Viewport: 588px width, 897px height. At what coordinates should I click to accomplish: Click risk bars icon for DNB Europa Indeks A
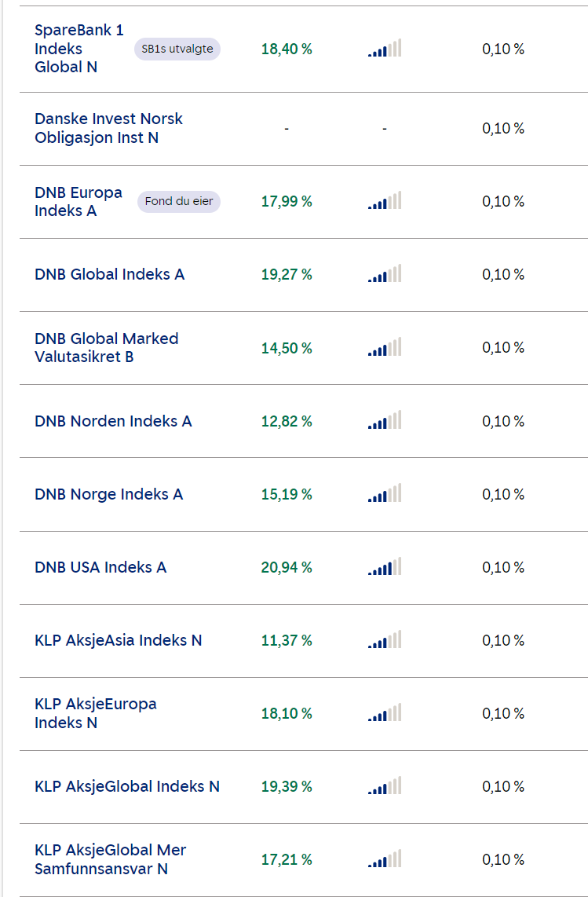385,200
